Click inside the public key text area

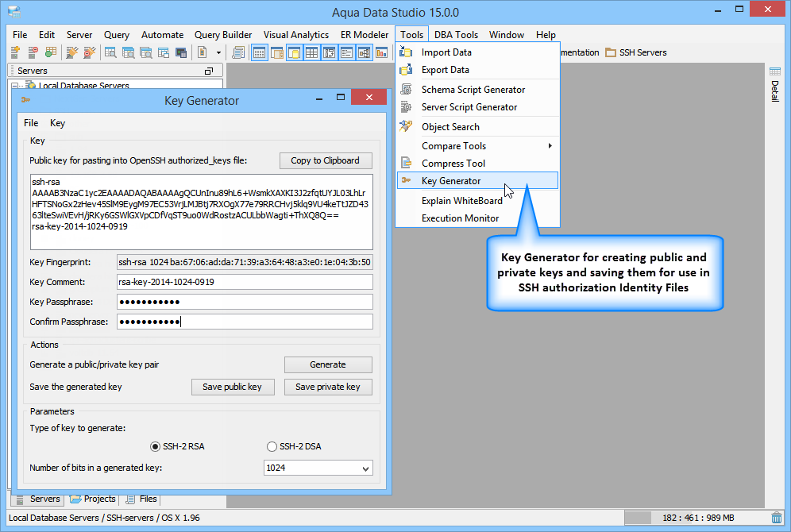click(201, 212)
